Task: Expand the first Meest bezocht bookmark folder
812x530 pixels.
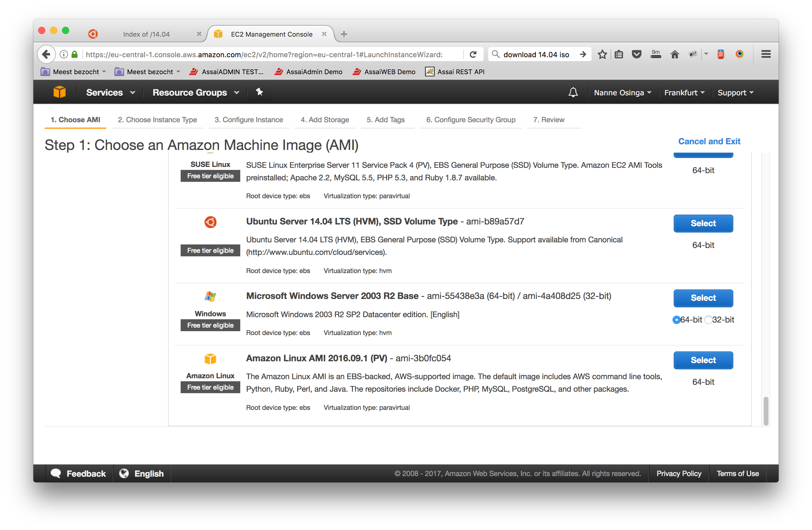Action: pyautogui.click(x=73, y=72)
